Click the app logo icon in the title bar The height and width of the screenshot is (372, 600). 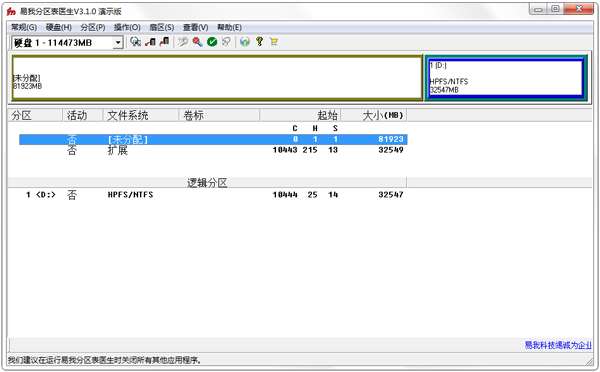[11, 11]
